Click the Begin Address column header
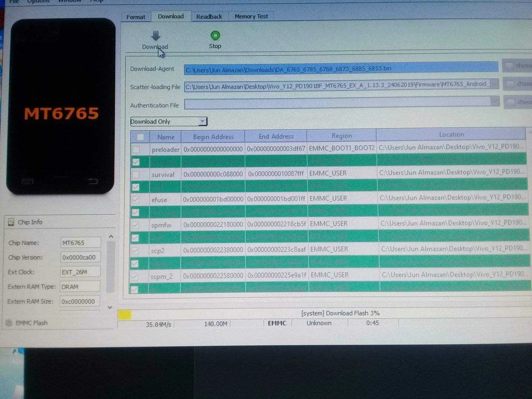 213,137
